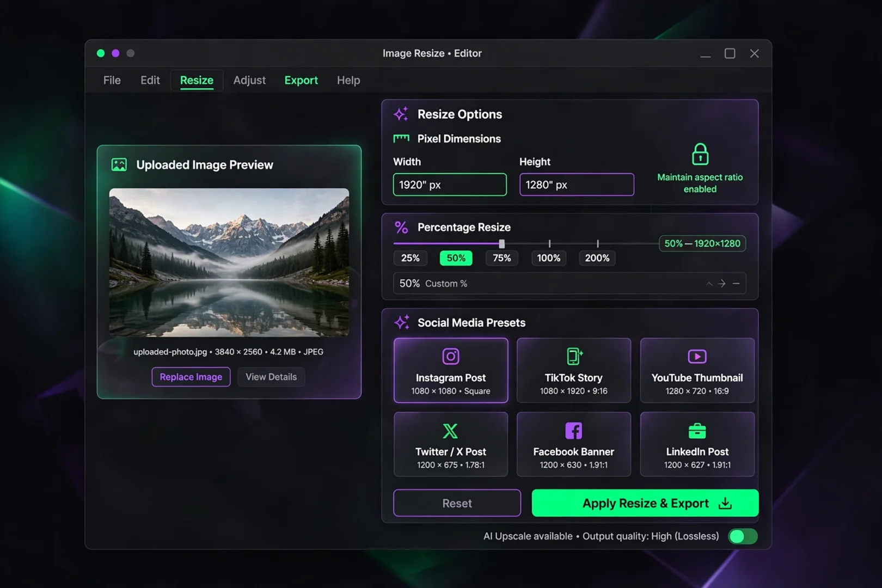The image size is (882, 588).
Task: Choose the YouTube Thumbnail preset card
Action: tap(697, 370)
